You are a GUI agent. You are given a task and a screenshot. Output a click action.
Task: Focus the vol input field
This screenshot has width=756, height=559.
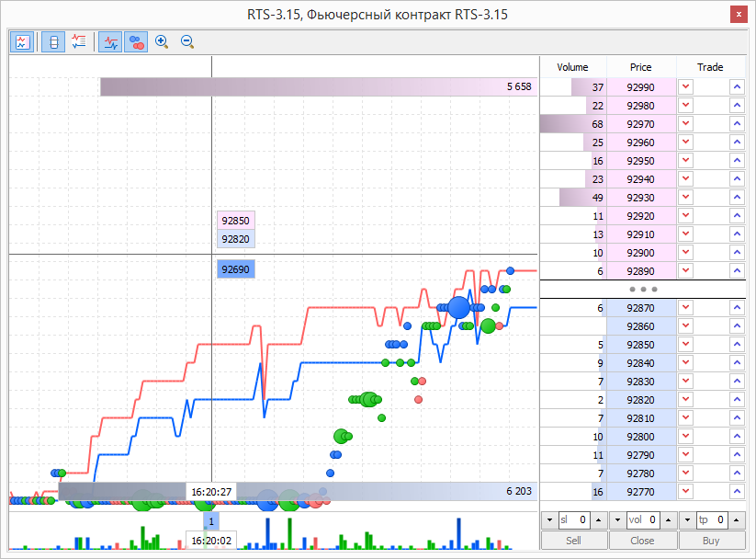643,519
